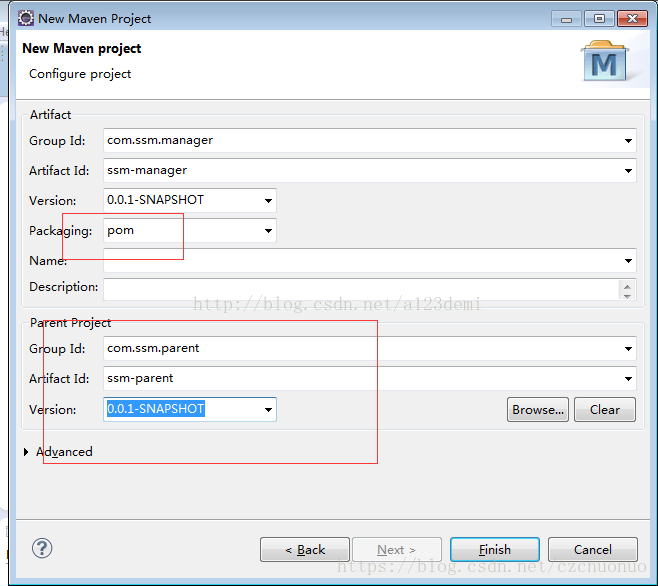658x586 pixels.
Task: Open Parent Project Version dropdown arrow
Action: click(268, 410)
